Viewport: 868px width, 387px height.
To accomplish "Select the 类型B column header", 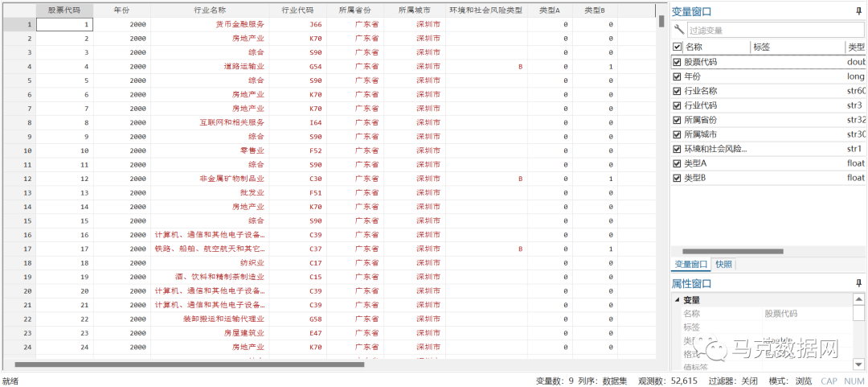I will (x=595, y=10).
